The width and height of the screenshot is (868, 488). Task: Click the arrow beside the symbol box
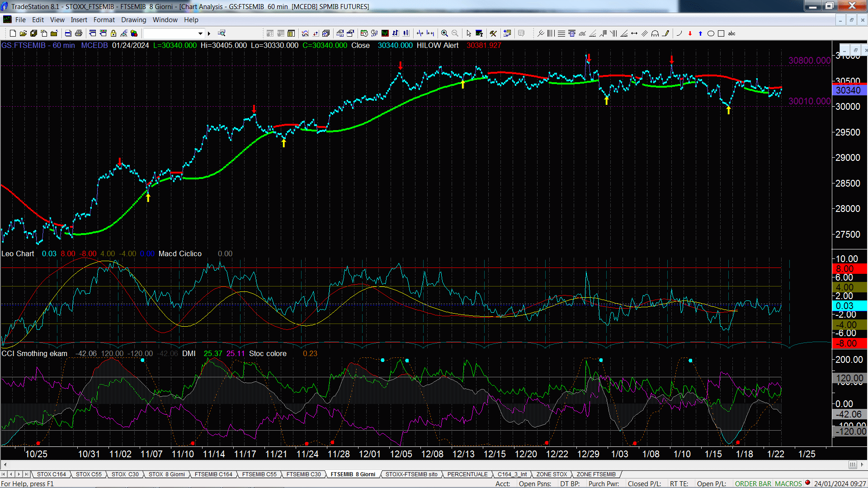click(x=209, y=33)
